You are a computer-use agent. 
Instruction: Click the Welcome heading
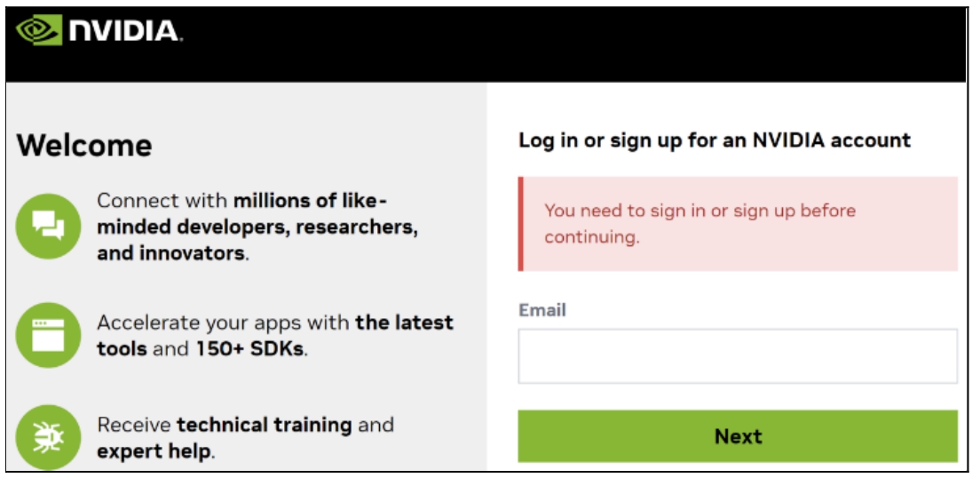click(x=84, y=145)
